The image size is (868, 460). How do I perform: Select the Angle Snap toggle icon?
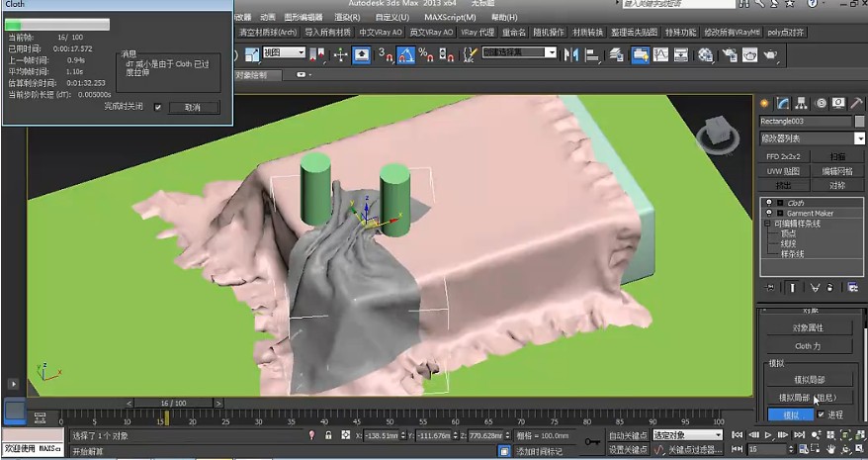click(x=405, y=54)
